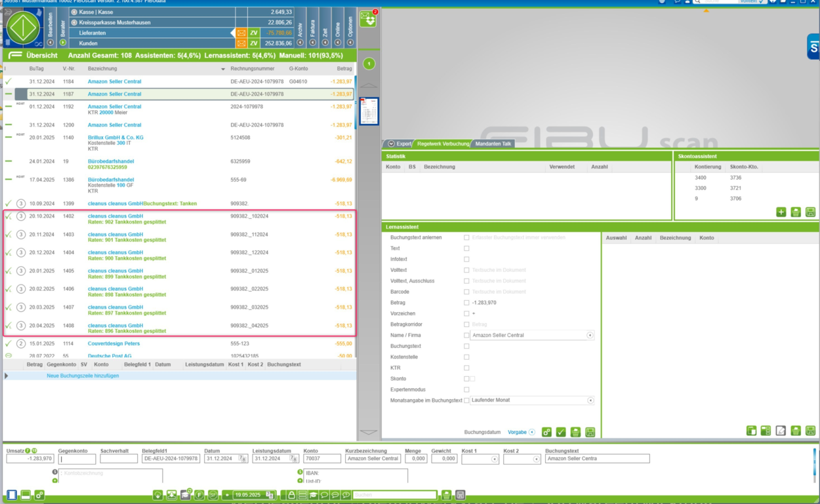Click the green page number 1 circle

[x=369, y=64]
